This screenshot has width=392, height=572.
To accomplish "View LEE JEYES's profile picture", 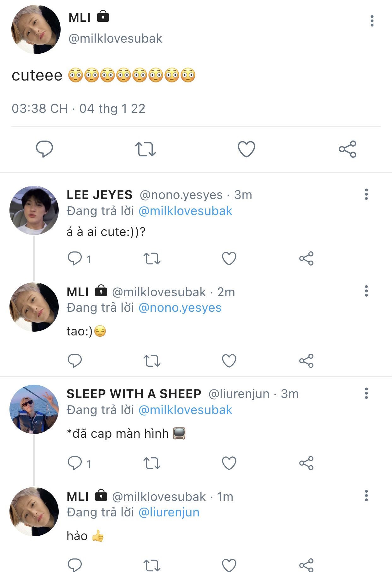I will pos(34,210).
